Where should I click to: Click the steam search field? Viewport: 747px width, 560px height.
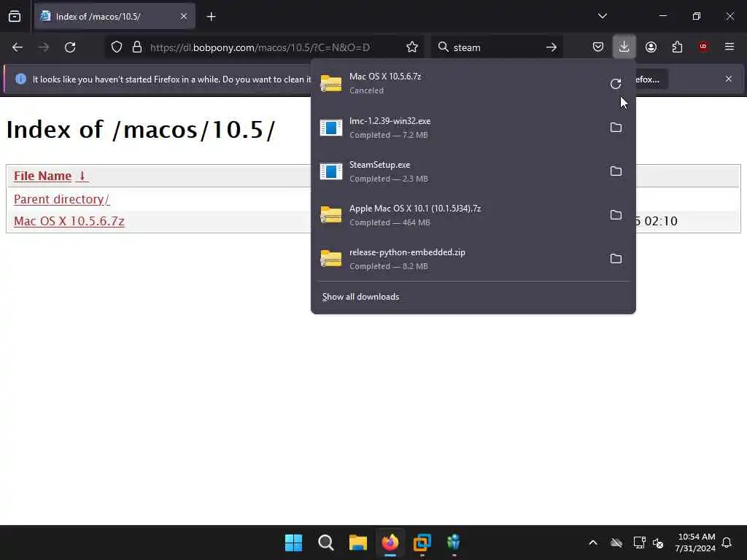[x=495, y=47]
